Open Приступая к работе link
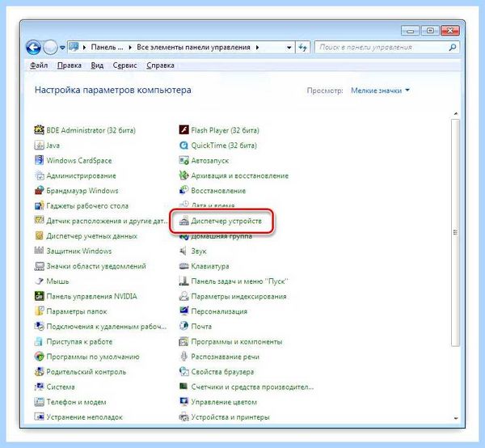Image resolution: width=485 pixels, height=448 pixels. pyautogui.click(x=79, y=341)
